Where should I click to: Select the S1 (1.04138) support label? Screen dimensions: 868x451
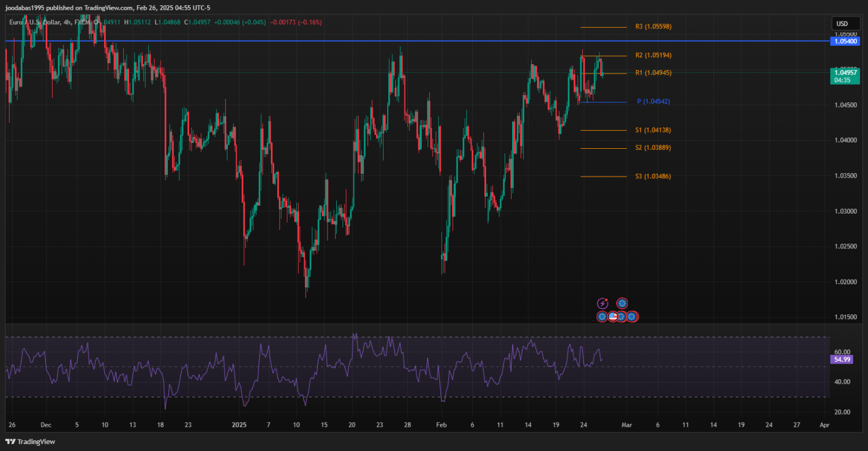[653, 130]
